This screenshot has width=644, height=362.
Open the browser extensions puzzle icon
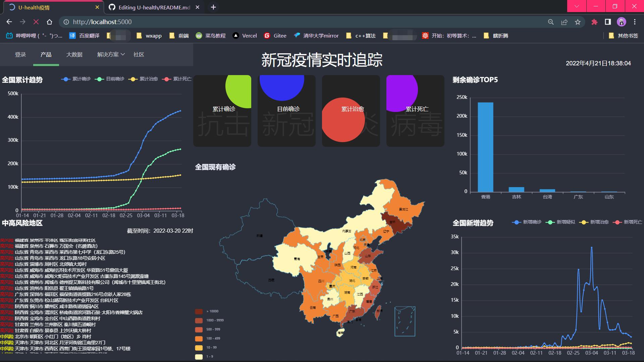pyautogui.click(x=594, y=22)
